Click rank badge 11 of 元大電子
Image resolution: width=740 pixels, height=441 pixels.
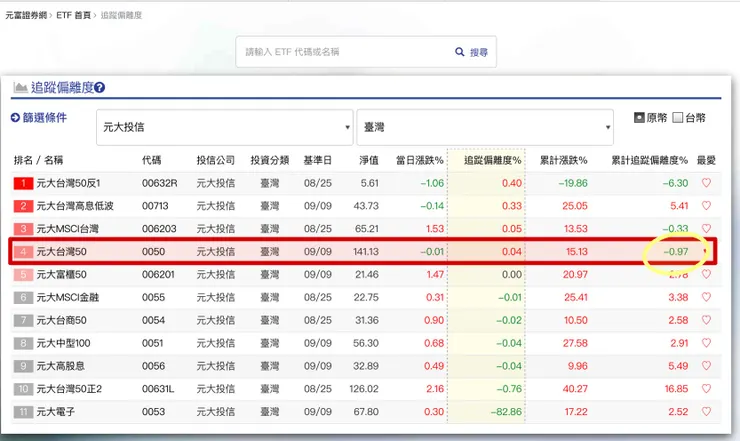(x=23, y=412)
